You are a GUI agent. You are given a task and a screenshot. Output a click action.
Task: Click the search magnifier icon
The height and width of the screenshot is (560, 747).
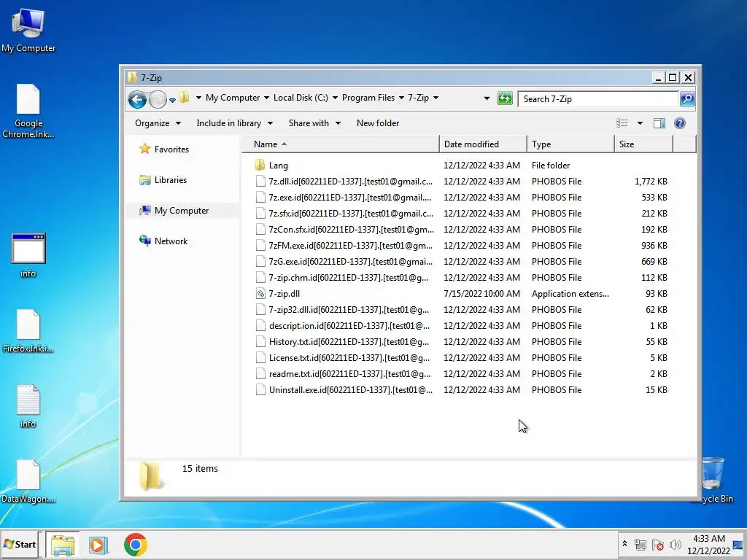(687, 99)
